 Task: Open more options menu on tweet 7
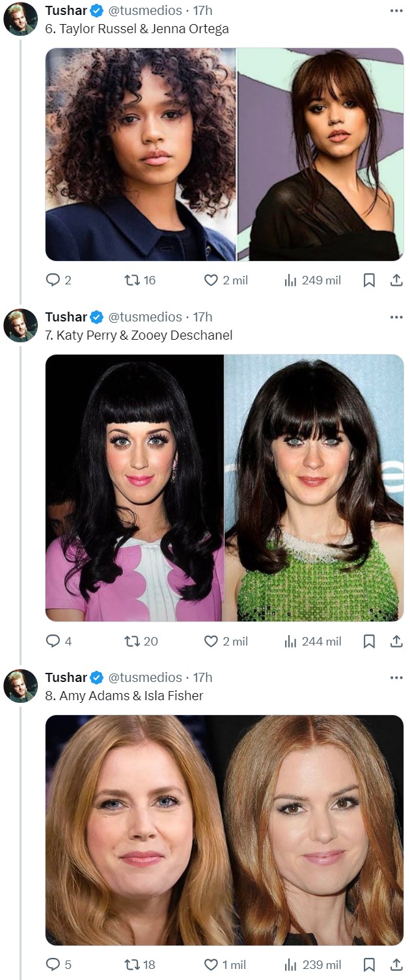click(396, 317)
